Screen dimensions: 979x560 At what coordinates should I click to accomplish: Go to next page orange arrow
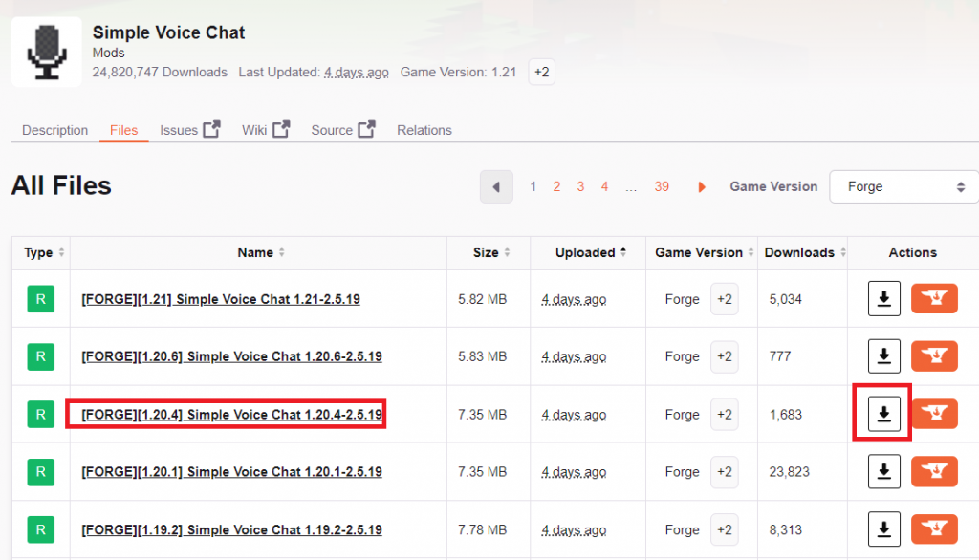[x=702, y=187]
